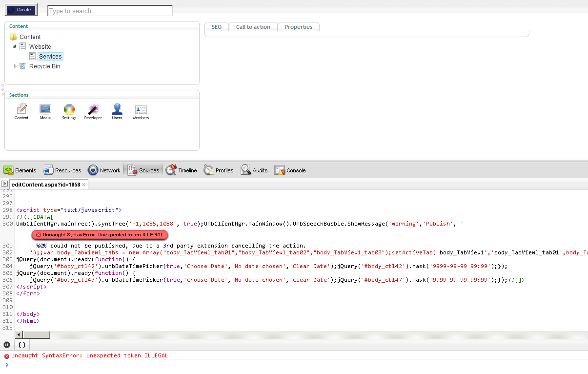The width and height of the screenshot is (588, 374).
Task: Click the inline SyntaxError message bubble
Action: (100, 235)
